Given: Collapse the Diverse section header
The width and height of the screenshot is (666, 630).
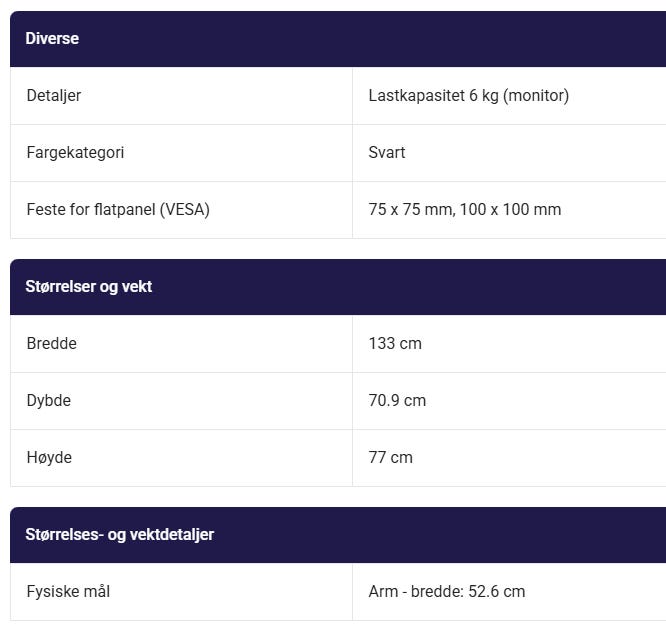Looking at the screenshot, I should pos(52,39).
